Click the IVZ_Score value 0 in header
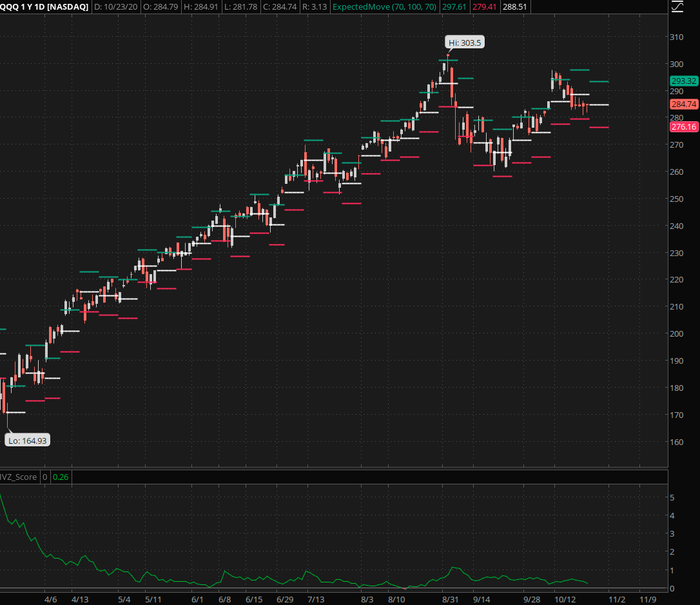 point(44,477)
